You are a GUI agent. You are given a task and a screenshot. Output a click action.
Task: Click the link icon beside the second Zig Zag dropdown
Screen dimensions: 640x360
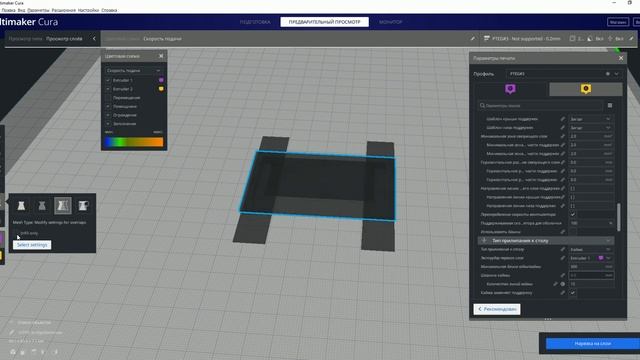(563, 127)
